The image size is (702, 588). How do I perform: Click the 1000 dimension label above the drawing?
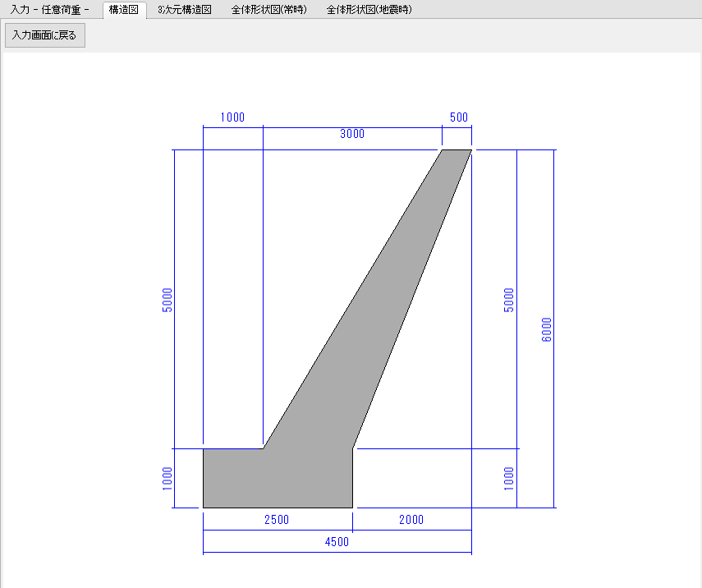click(232, 117)
